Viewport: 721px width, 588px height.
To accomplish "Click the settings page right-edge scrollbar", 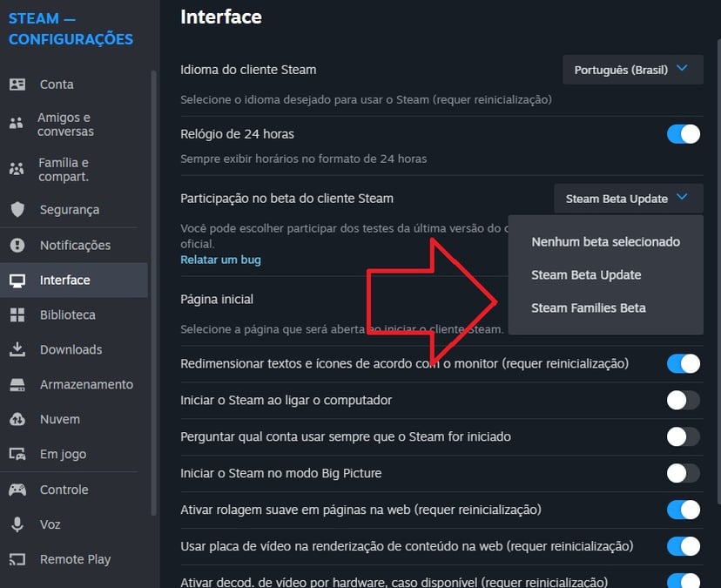I will tap(718, 272).
